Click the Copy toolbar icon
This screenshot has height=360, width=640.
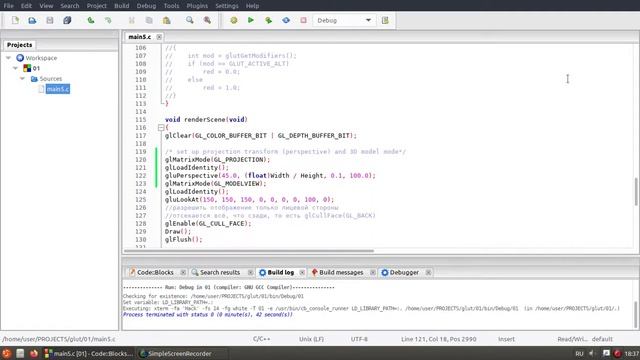tap(149, 20)
